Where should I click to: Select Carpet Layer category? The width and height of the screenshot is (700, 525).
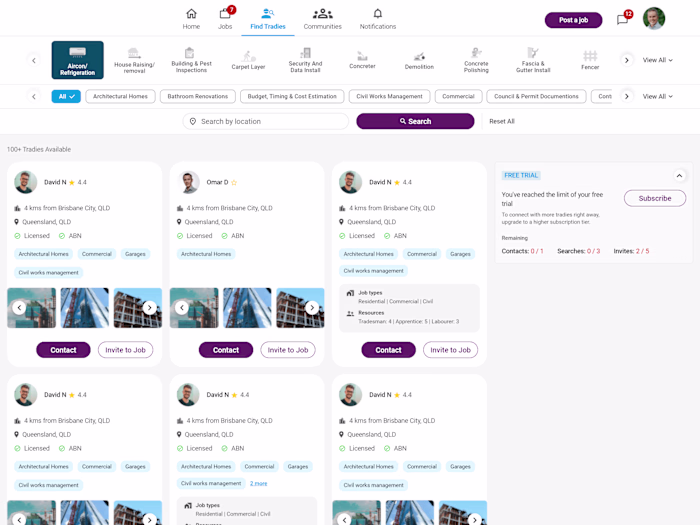tap(248, 60)
